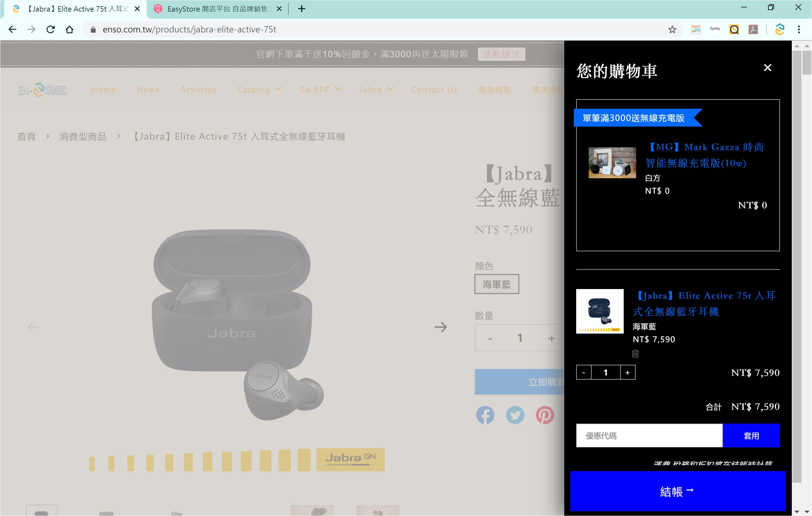Open the Home menu item
Screen dimensions: 812x516
[104, 90]
